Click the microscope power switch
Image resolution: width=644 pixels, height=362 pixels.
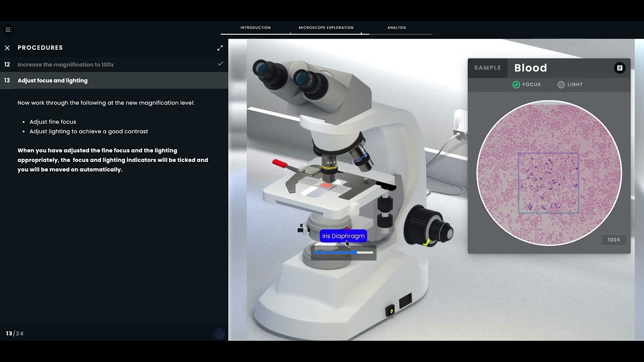click(391, 311)
